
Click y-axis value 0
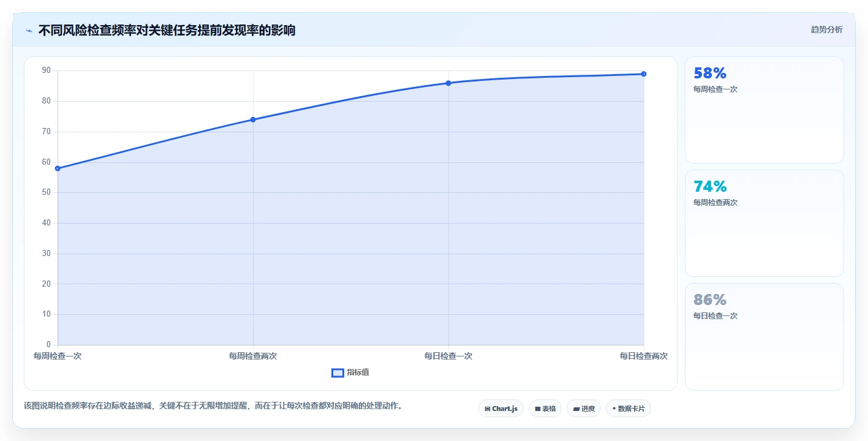48,345
